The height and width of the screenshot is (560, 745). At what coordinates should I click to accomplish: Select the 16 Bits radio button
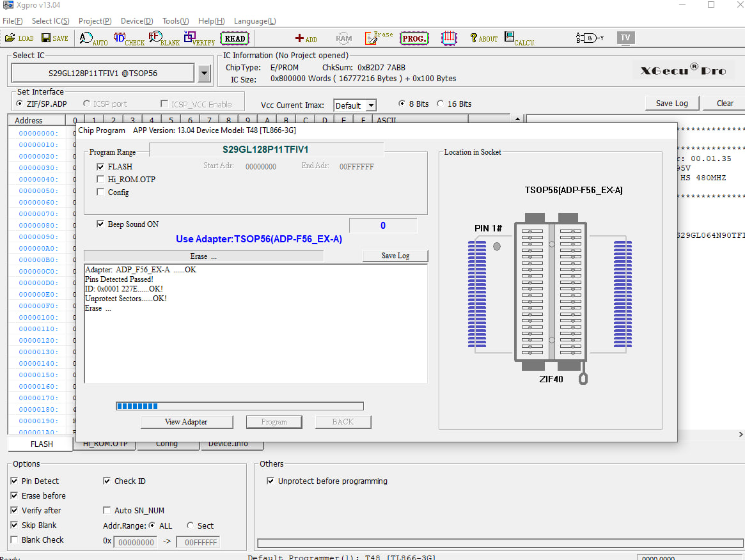pos(441,103)
